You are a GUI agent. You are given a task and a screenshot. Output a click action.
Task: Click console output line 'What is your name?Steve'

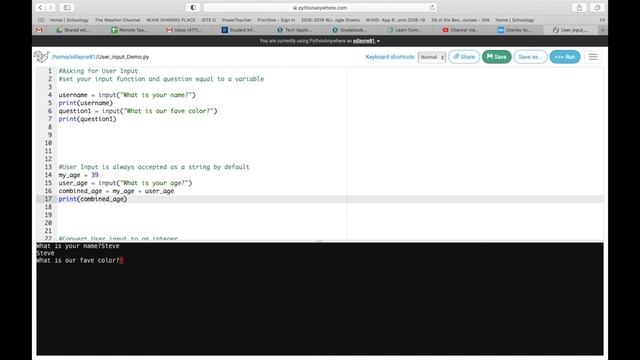(78, 246)
